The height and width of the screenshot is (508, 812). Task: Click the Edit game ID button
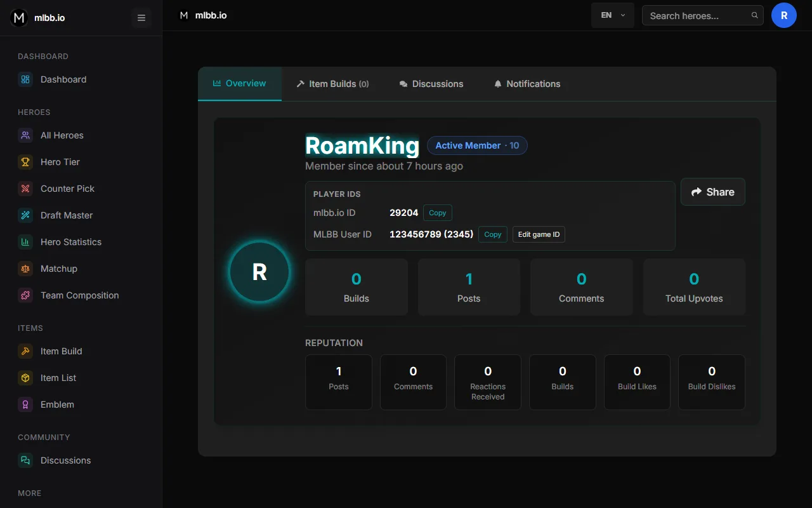click(539, 234)
